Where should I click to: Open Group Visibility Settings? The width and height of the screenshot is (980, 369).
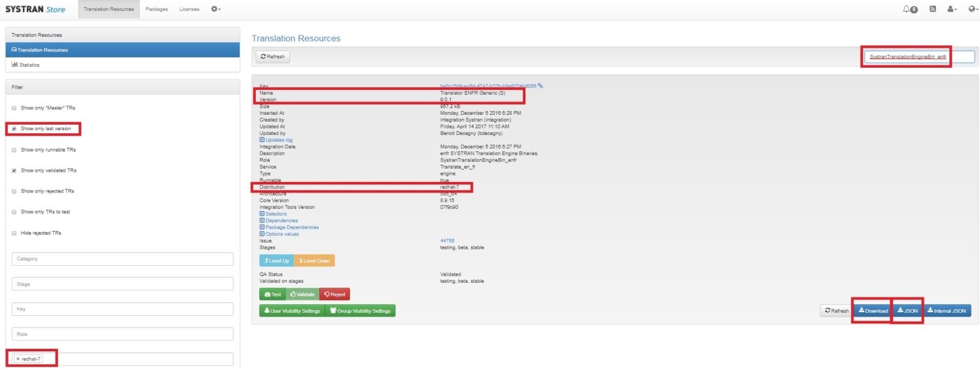(x=360, y=311)
